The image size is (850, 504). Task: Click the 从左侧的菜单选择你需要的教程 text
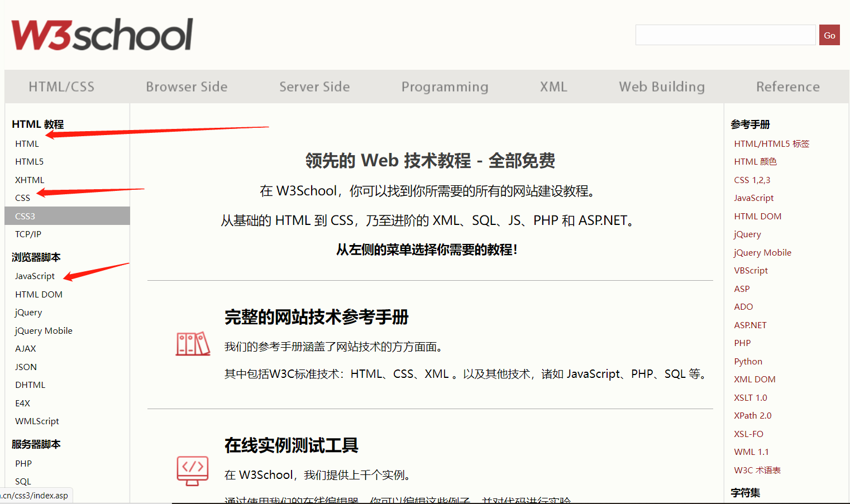pos(427,249)
